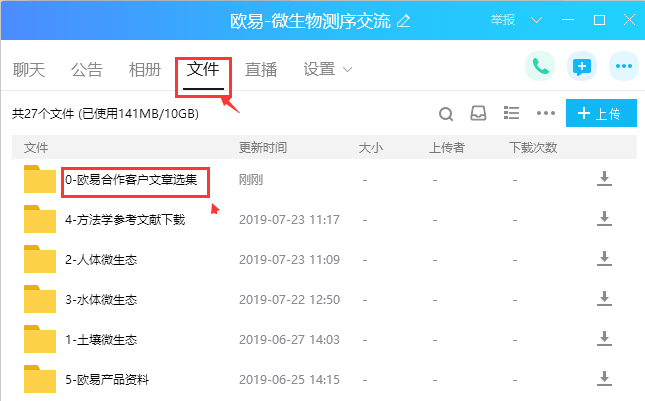Select the 文件 tab
The height and width of the screenshot is (401, 645).
point(203,69)
